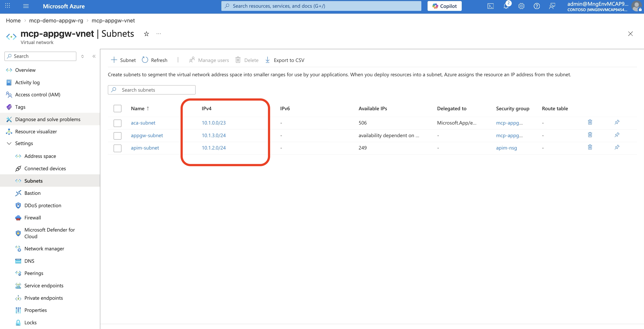Open the notifications bell
The image size is (644, 329).
[506, 6]
